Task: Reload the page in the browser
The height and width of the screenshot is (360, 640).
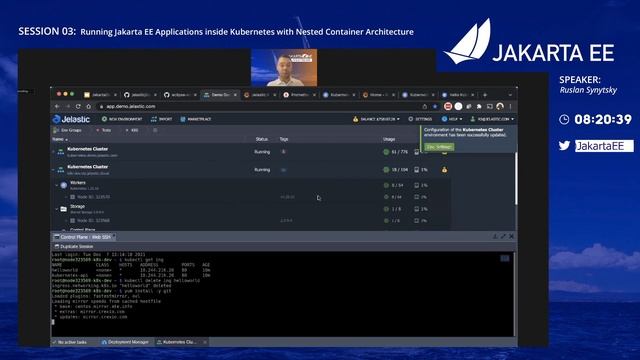Action: pos(78,107)
